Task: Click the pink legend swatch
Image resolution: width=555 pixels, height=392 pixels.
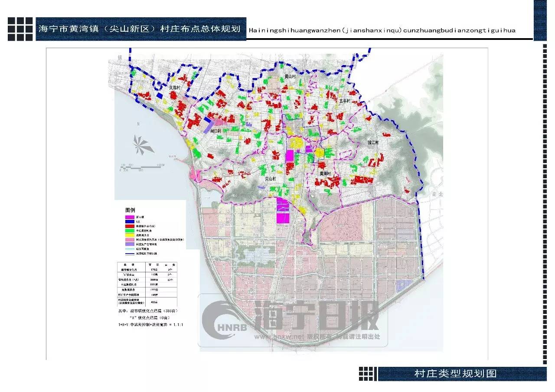Action: click(x=130, y=239)
